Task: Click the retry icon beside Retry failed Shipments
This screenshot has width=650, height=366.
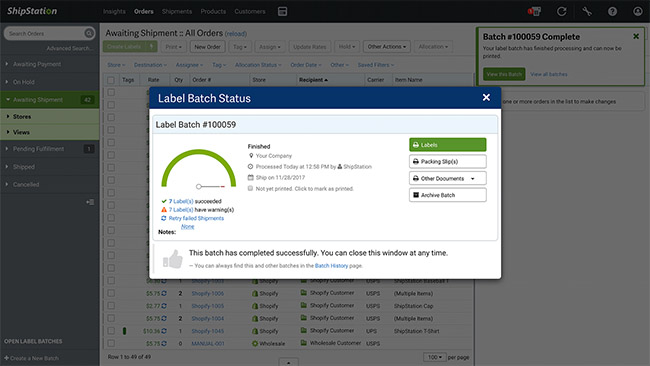Action: (164, 218)
